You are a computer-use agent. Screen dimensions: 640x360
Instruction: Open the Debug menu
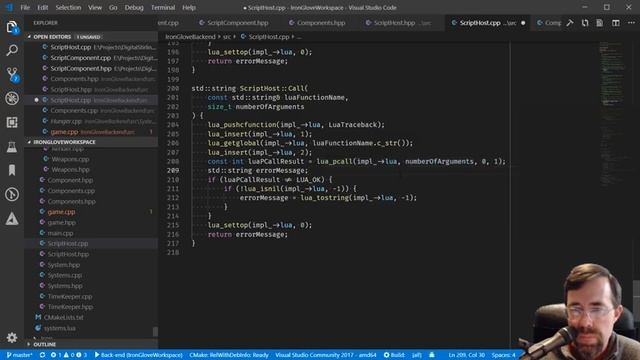(x=134, y=7)
